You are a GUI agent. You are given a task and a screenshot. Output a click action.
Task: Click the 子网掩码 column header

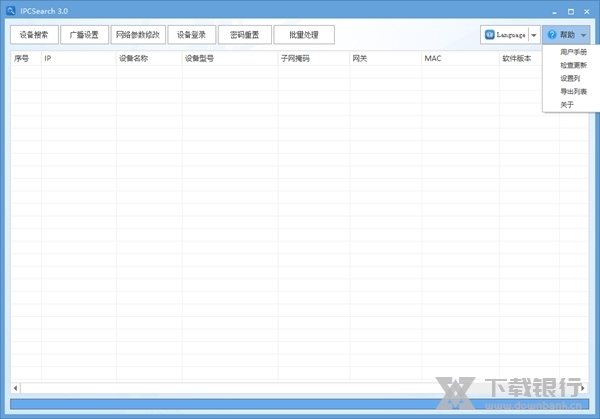[314, 58]
